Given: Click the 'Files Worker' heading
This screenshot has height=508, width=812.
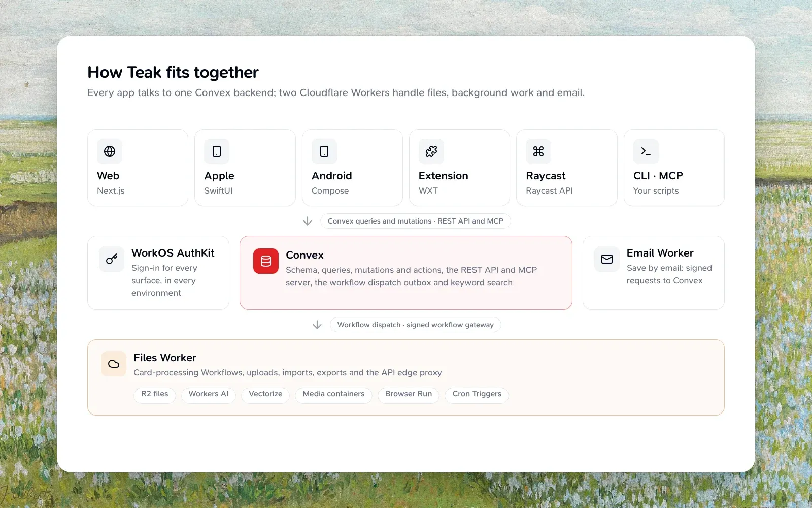Looking at the screenshot, I should [x=165, y=358].
